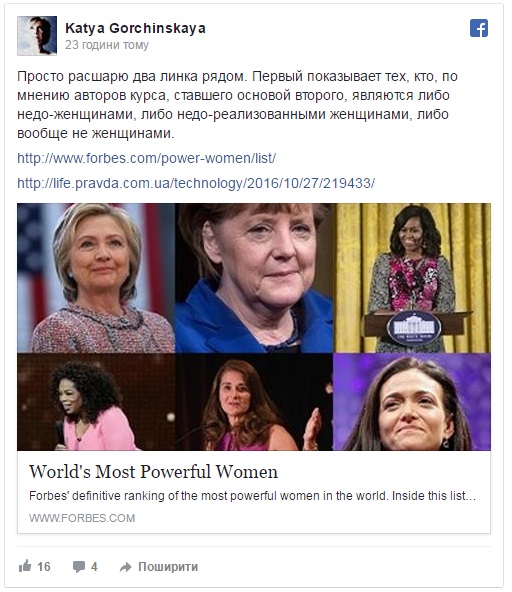The width and height of the screenshot is (512, 592).
Task: Open the forbes.com power-women list link
Action: [147, 158]
